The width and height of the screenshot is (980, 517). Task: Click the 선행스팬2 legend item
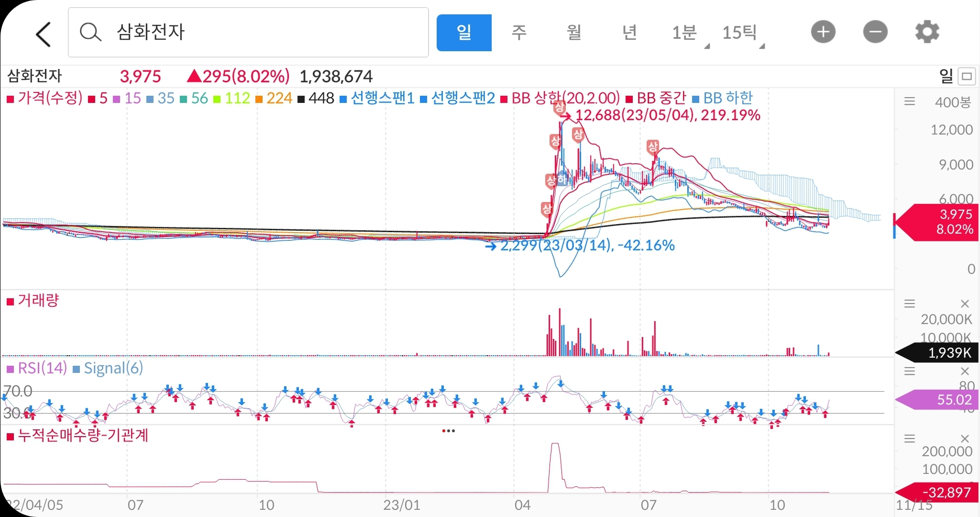click(x=458, y=98)
